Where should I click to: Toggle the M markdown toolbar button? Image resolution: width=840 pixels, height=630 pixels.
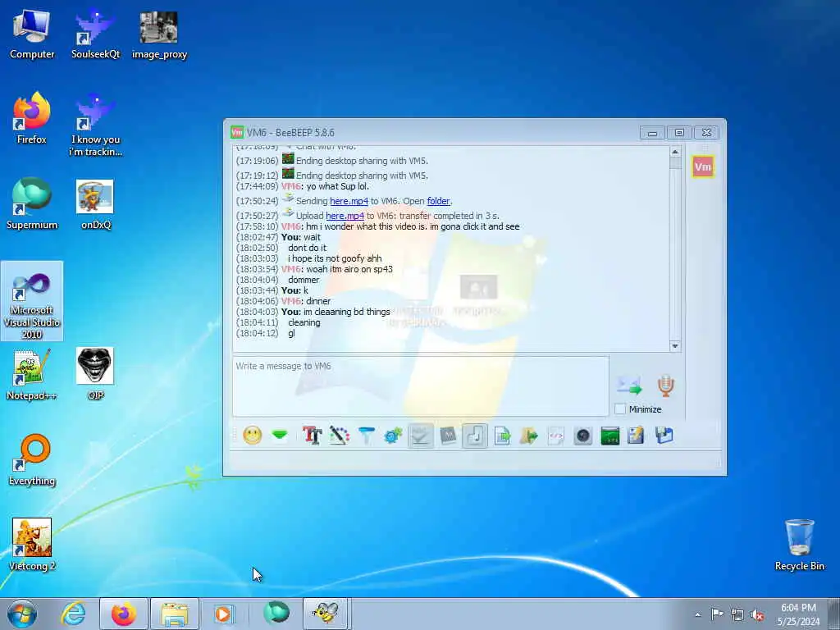pyautogui.click(x=448, y=435)
